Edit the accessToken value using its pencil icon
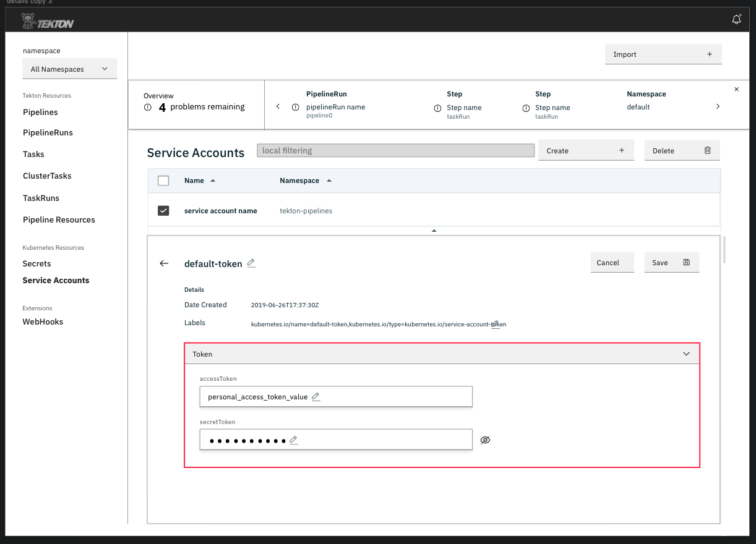 click(x=316, y=396)
